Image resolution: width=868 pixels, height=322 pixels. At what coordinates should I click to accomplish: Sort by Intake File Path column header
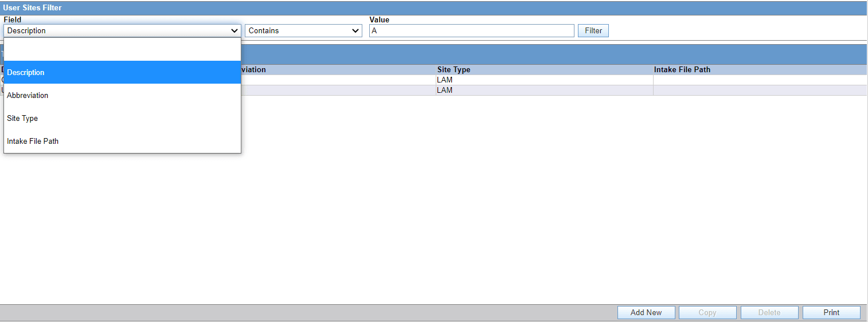pyautogui.click(x=760, y=69)
